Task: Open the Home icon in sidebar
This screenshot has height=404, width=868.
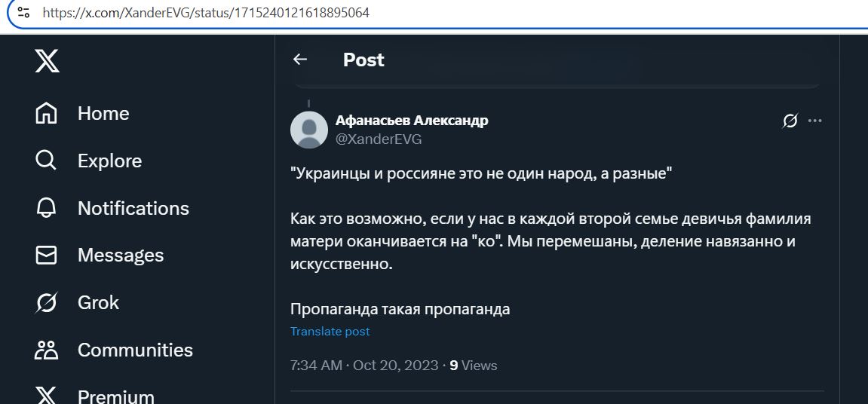Action: (x=46, y=113)
